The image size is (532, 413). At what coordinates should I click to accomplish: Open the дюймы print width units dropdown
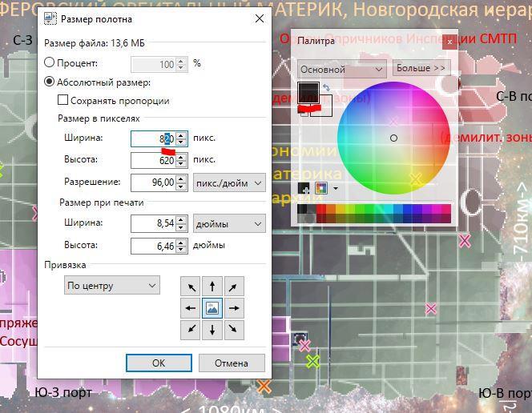click(229, 225)
